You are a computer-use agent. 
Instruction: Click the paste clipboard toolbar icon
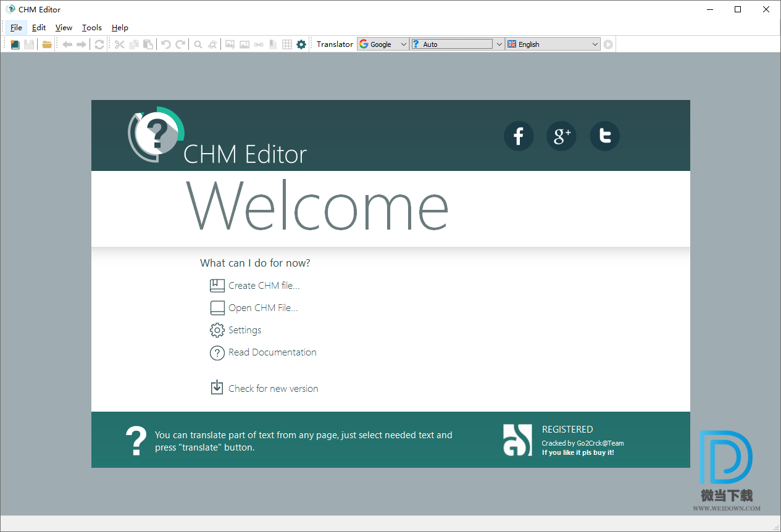pos(148,44)
